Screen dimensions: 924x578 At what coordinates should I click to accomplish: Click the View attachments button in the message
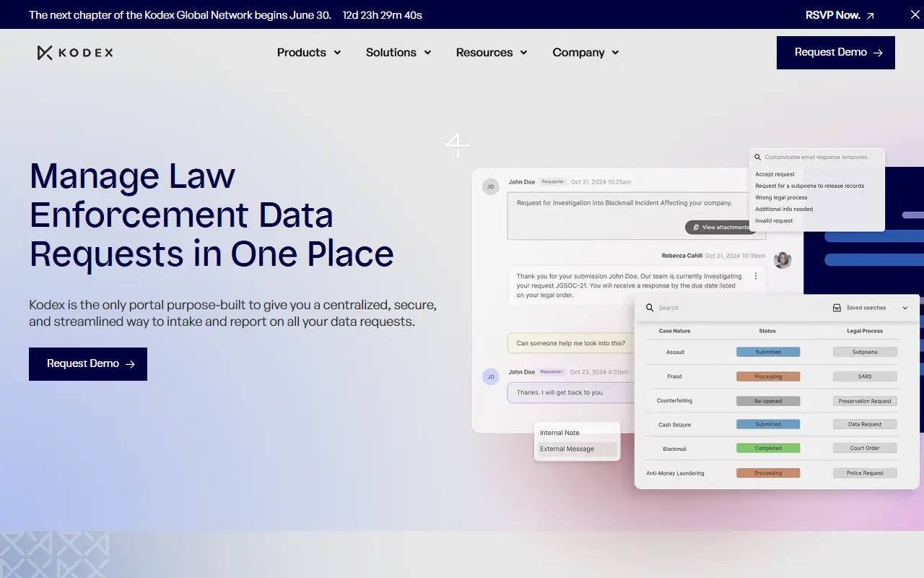[x=721, y=228]
